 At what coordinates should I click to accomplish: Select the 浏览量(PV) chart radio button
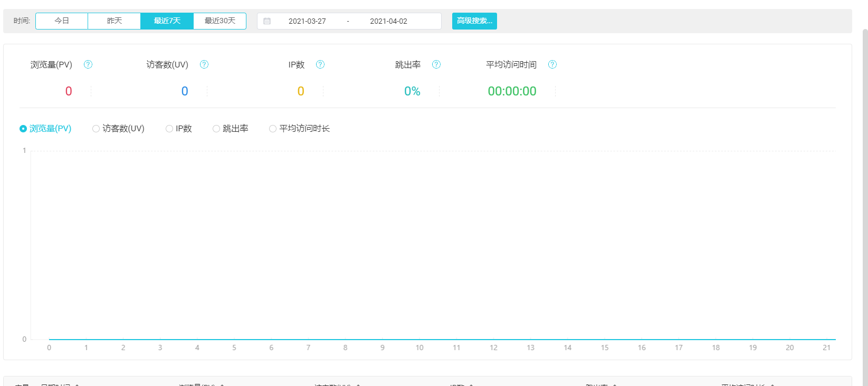pos(23,129)
